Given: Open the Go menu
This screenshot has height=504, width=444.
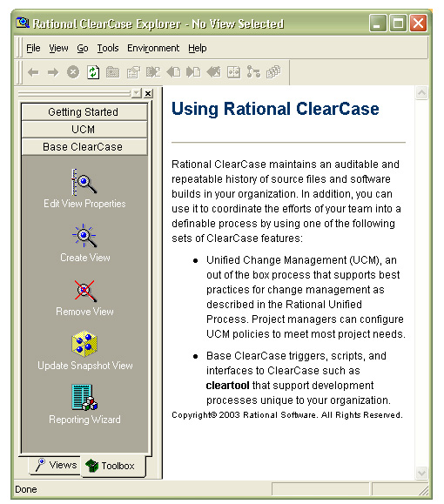Looking at the screenshot, I should (x=83, y=48).
